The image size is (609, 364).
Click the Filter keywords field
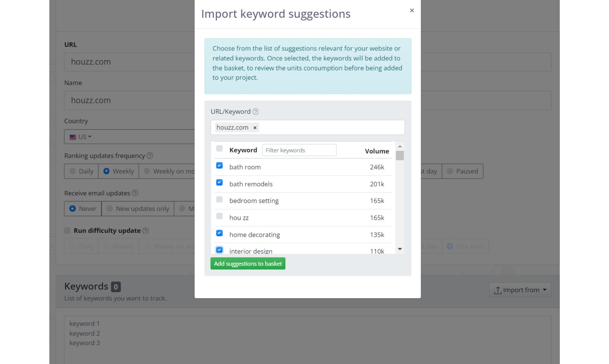[x=299, y=150]
